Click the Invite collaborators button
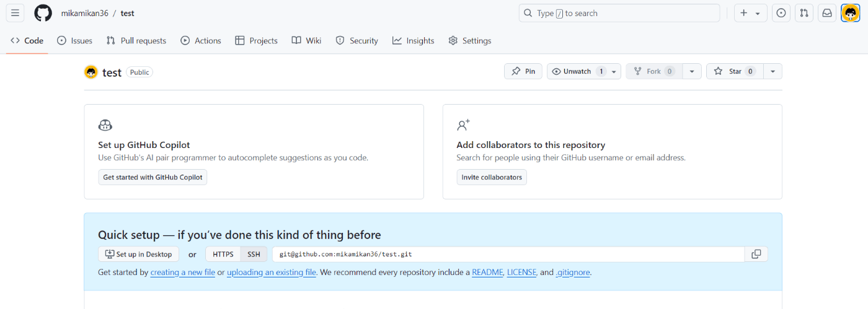The height and width of the screenshot is (309, 868). tap(492, 177)
